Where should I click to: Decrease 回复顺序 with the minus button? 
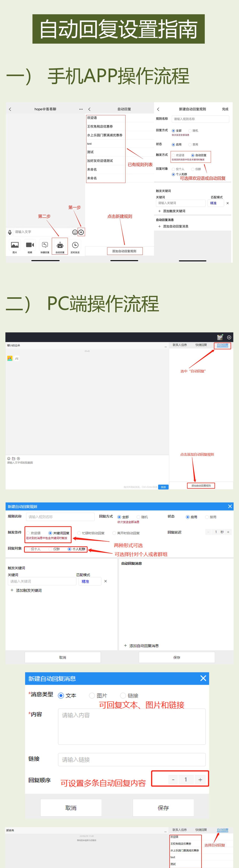(x=173, y=779)
